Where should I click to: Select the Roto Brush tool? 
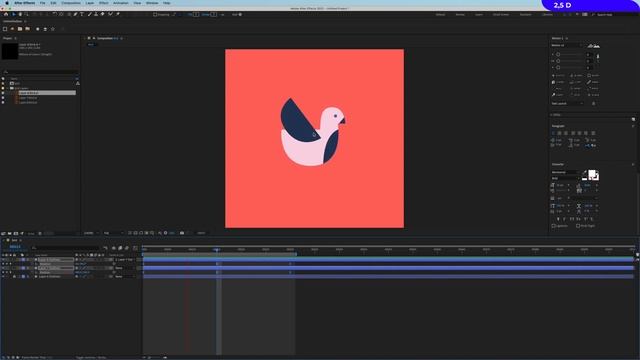click(110, 14)
